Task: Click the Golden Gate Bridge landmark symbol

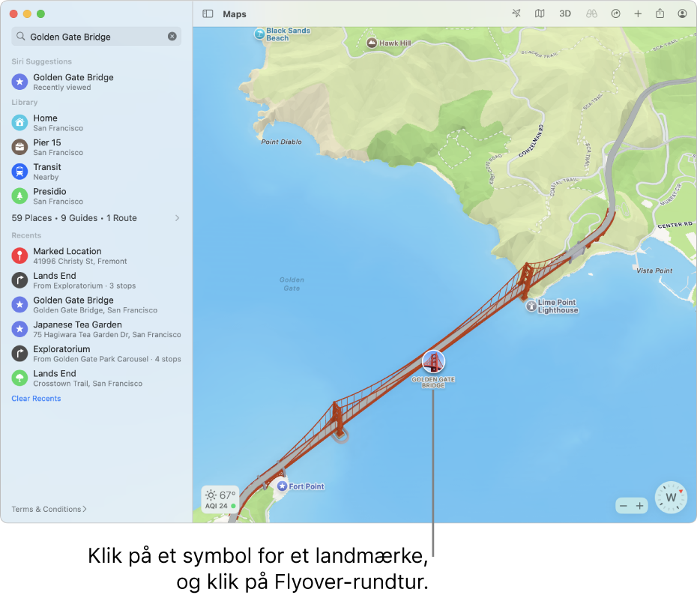Action: click(435, 363)
